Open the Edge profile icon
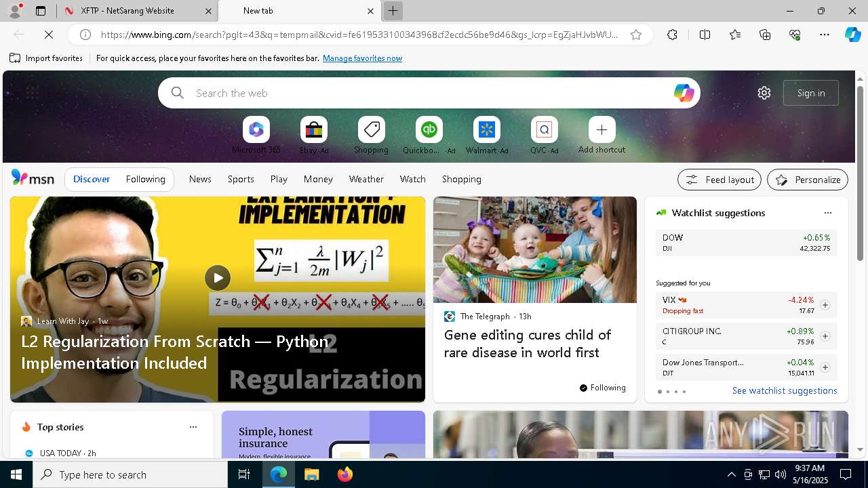 point(15,11)
